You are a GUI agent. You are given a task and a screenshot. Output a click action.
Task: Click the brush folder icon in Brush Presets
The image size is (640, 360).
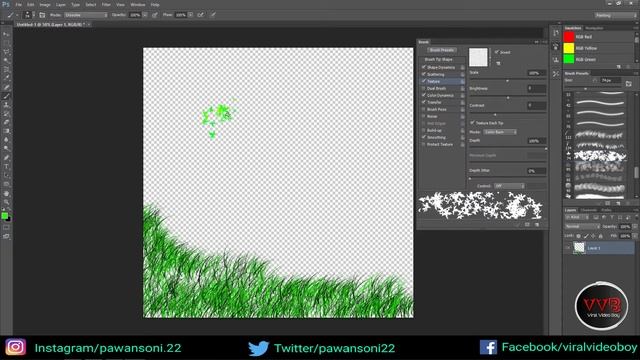coord(629,84)
